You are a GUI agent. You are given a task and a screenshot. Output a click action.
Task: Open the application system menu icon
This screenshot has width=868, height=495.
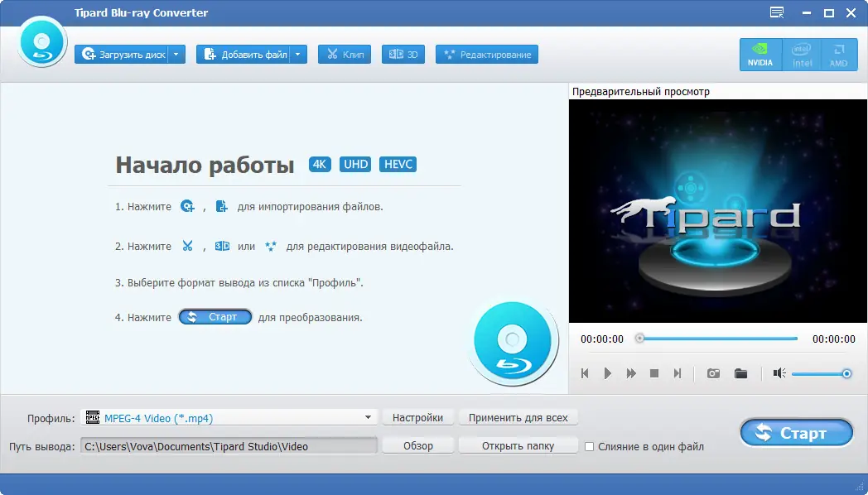pos(776,12)
